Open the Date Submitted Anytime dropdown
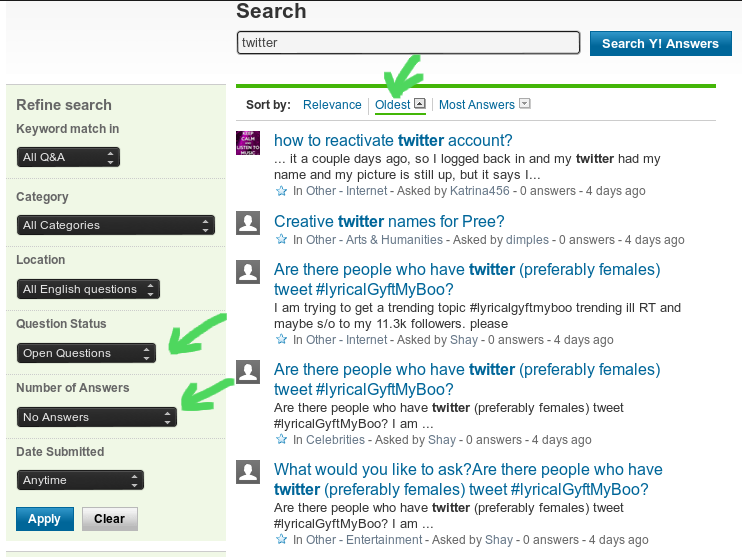Viewport: 742px width, 557px height. 80,480
